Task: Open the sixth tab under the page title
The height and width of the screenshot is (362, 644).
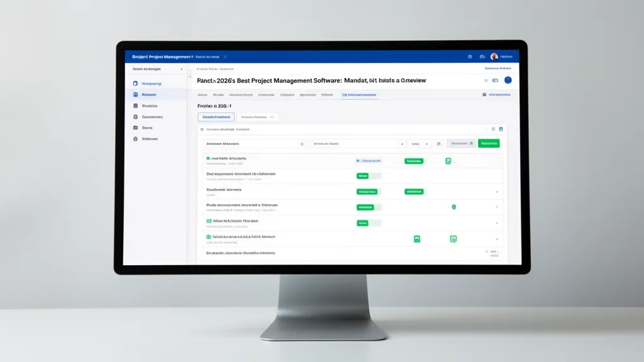Action: point(308,95)
